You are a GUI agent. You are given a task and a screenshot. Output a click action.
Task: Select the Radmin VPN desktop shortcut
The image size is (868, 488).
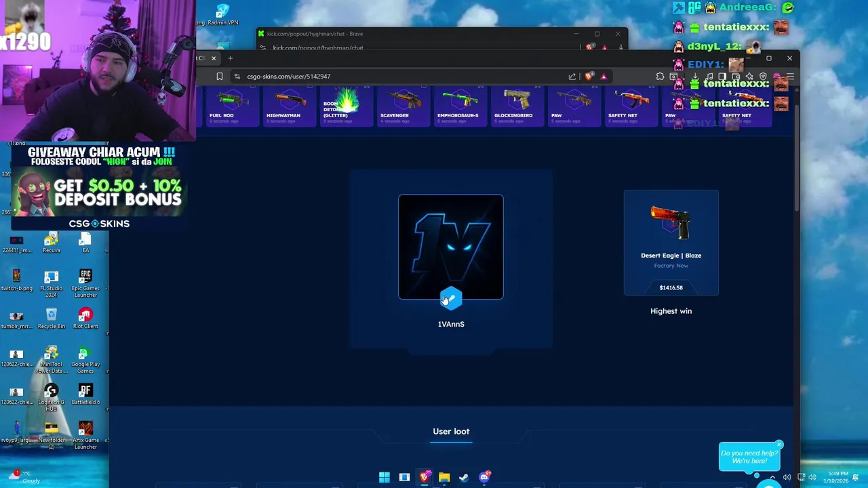click(222, 15)
